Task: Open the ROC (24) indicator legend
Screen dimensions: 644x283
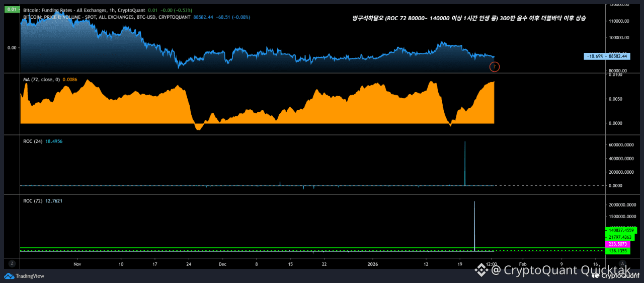Action: (33, 141)
